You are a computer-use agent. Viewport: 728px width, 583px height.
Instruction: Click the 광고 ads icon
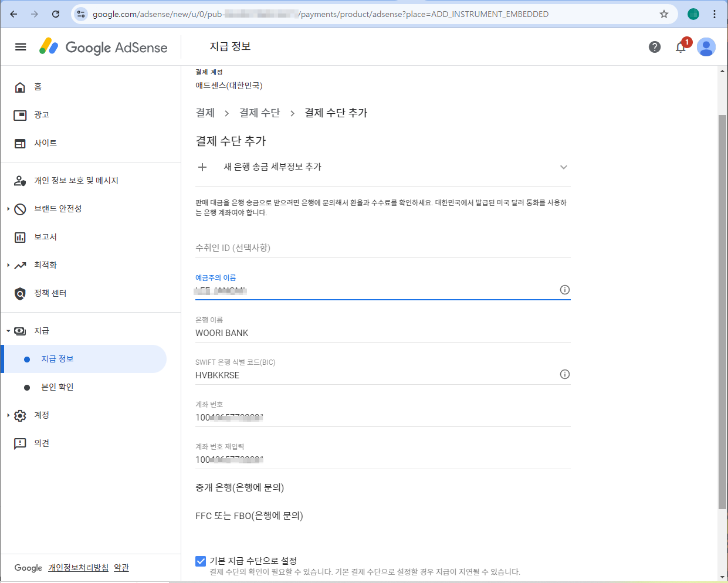coord(21,115)
